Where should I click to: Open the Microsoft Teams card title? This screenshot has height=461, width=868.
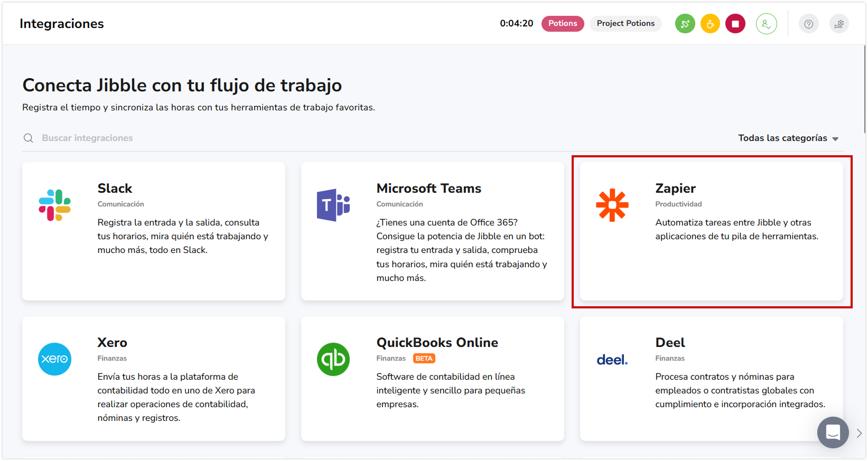pyautogui.click(x=428, y=189)
